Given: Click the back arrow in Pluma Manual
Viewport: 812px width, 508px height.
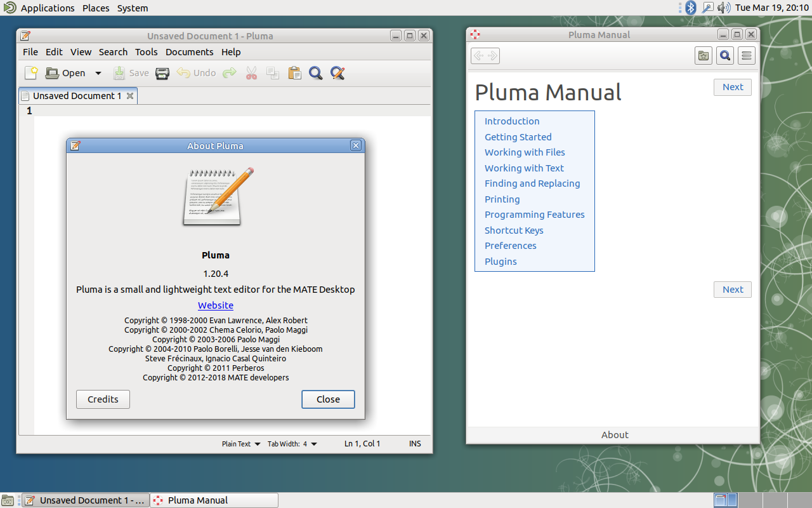Looking at the screenshot, I should point(478,56).
